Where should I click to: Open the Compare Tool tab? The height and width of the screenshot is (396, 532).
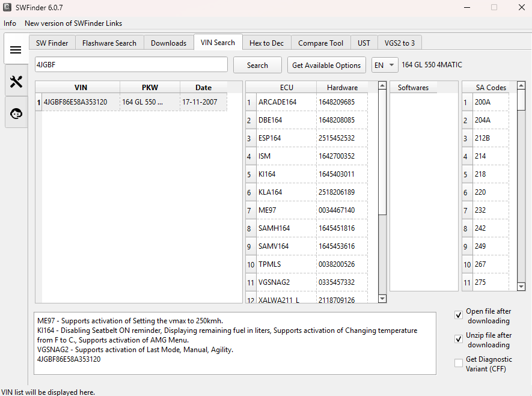(x=320, y=43)
